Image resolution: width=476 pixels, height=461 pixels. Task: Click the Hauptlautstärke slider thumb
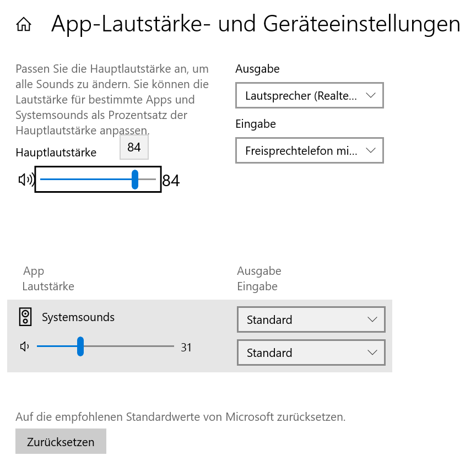tap(135, 180)
